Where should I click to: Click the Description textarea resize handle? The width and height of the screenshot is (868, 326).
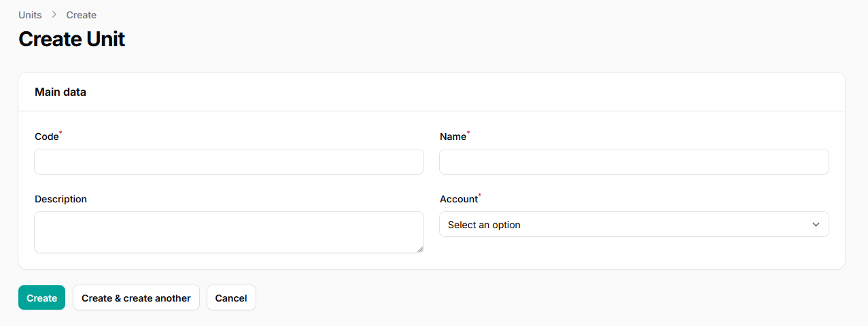tap(420, 249)
